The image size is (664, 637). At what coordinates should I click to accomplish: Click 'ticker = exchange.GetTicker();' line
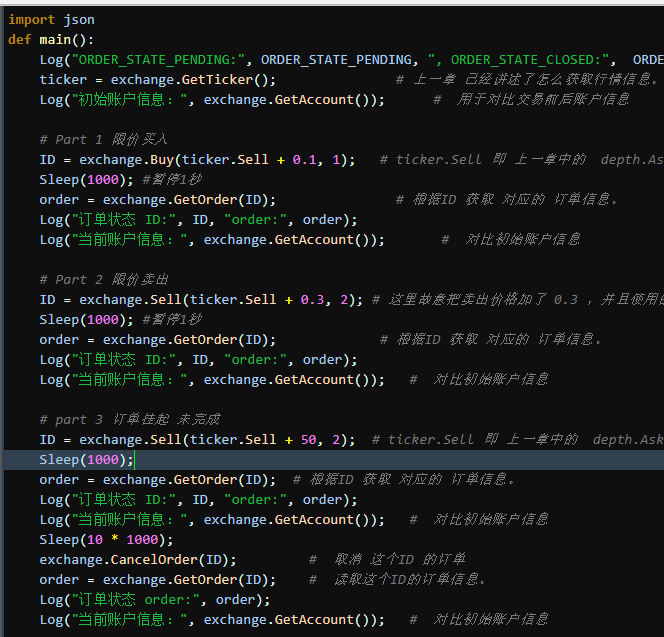pos(158,80)
